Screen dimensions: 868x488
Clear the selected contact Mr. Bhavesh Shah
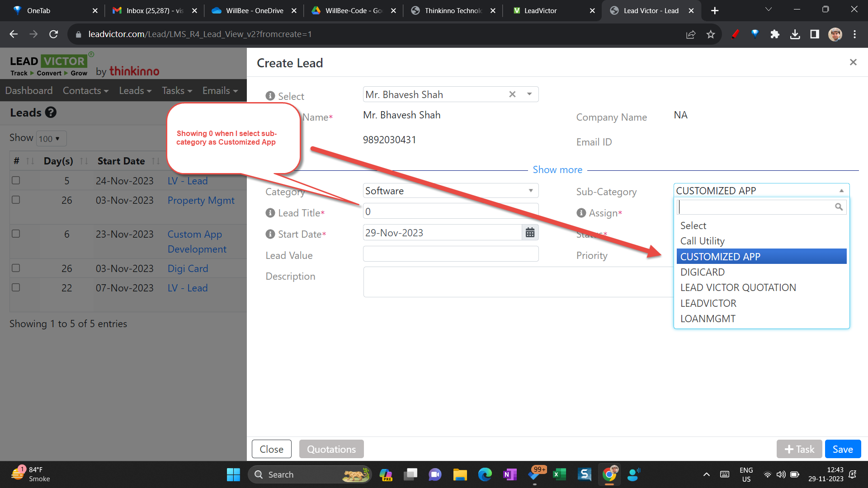512,94
